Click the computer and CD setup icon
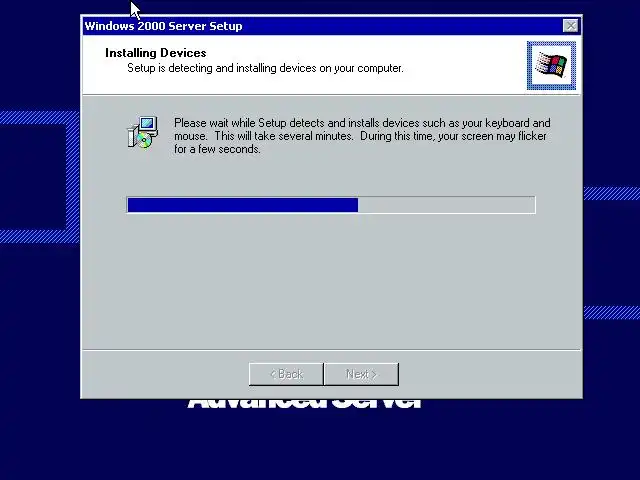The height and width of the screenshot is (480, 640). click(x=142, y=132)
